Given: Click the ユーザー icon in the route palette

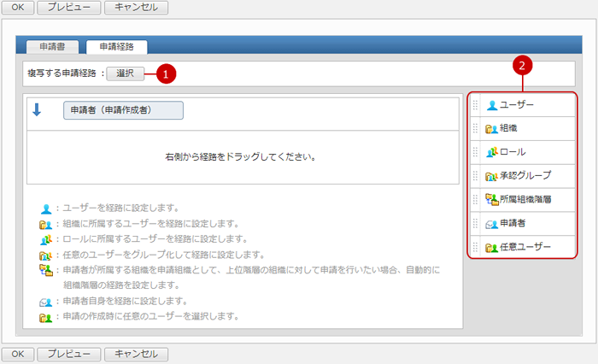Looking at the screenshot, I should pos(492,105).
